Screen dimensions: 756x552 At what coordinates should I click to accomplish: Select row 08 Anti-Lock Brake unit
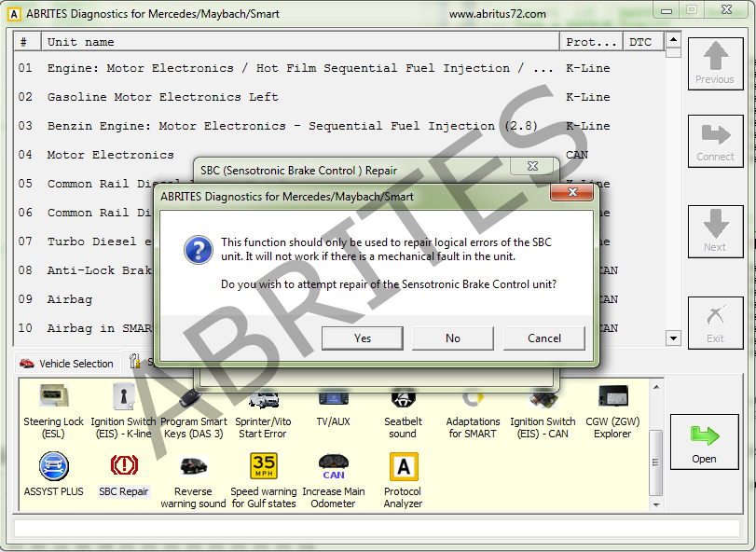(x=83, y=270)
